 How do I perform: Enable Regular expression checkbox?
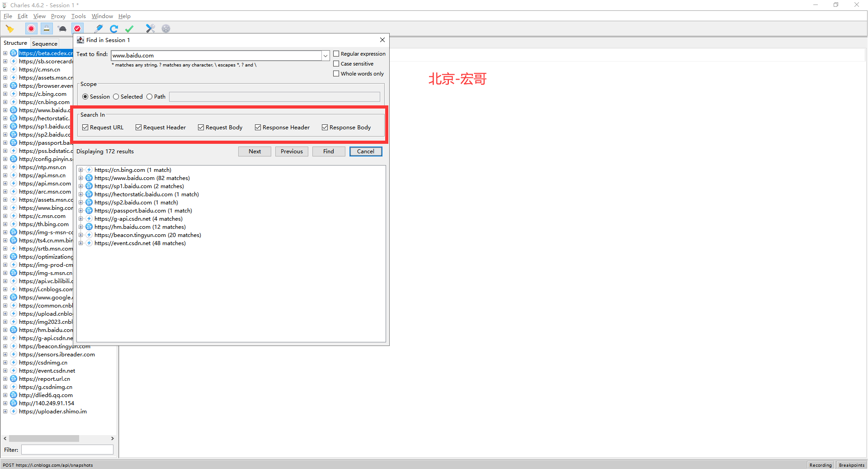click(x=336, y=54)
